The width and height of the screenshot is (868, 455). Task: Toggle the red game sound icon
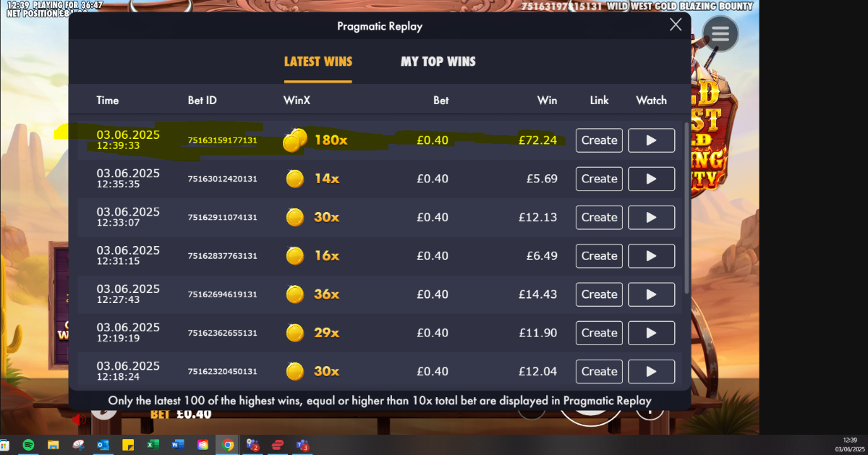tap(78, 419)
